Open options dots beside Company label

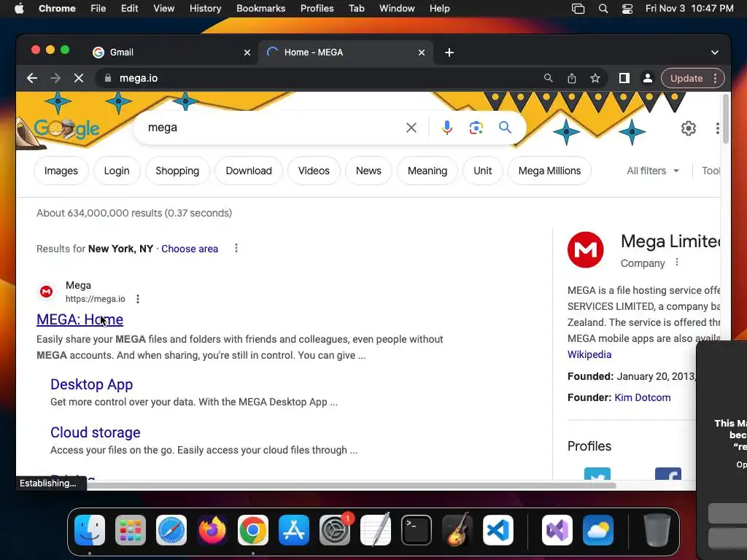point(677,262)
